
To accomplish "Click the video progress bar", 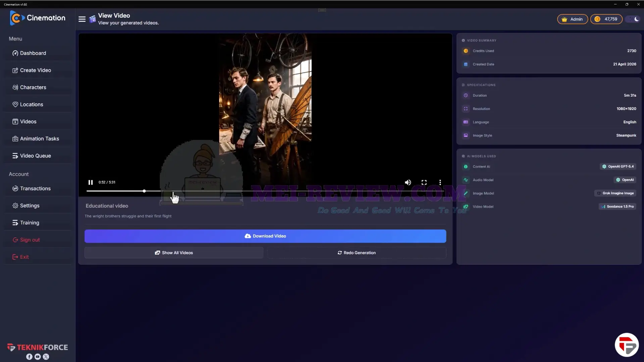I will point(265,191).
